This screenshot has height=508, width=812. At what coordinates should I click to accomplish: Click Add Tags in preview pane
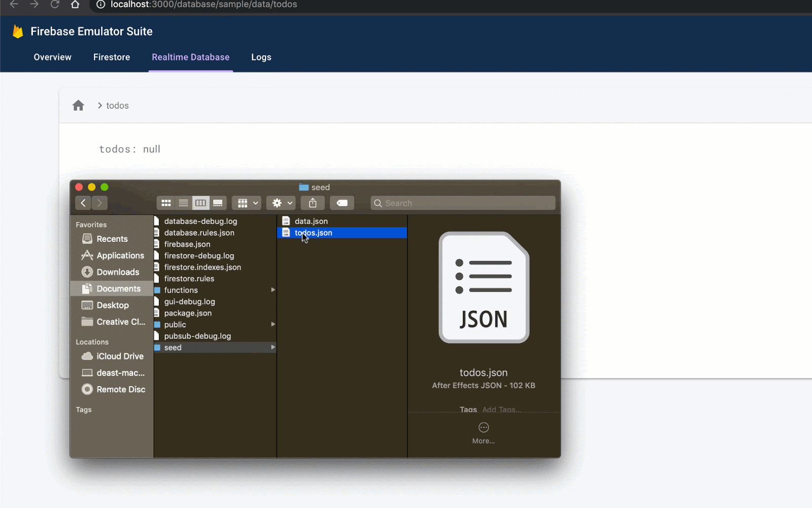[x=501, y=409]
